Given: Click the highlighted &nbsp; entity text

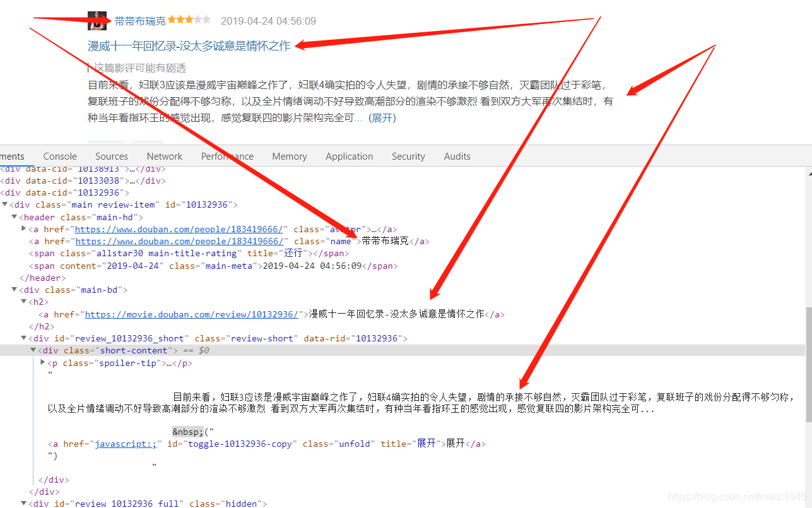Looking at the screenshot, I should (x=187, y=432).
